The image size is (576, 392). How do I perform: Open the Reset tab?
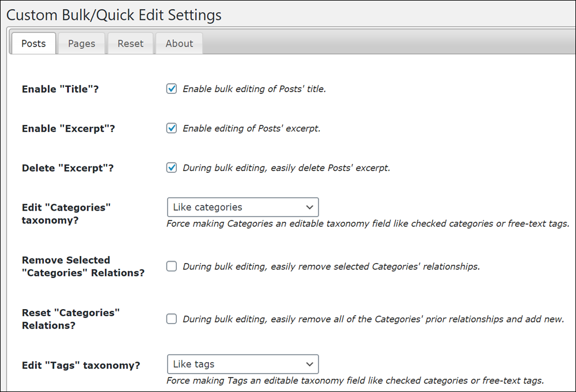pos(130,43)
